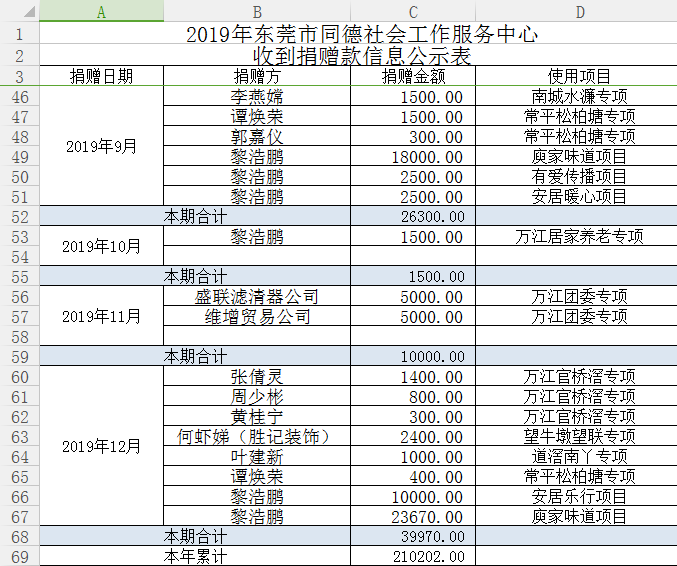
Task: Click amount cell 18000.00
Action: 413,156
